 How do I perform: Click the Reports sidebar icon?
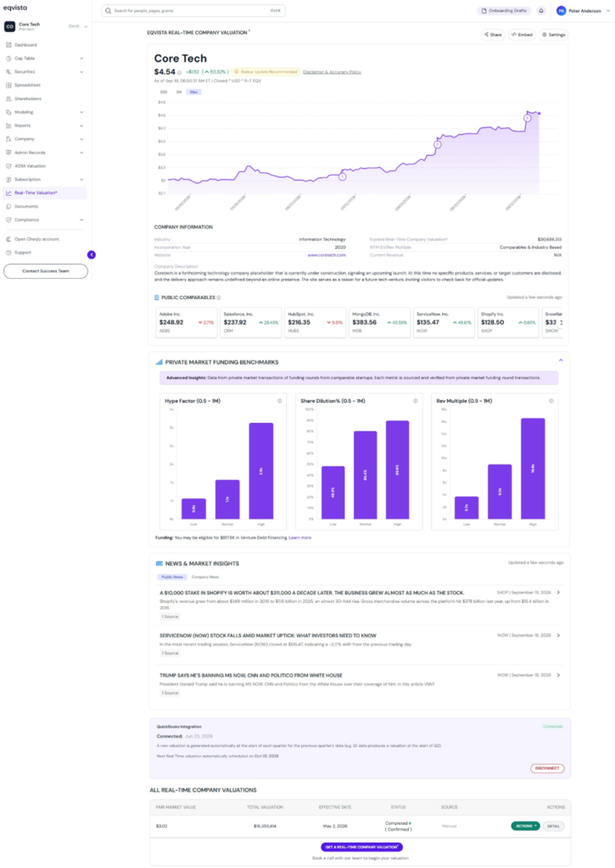pos(8,125)
